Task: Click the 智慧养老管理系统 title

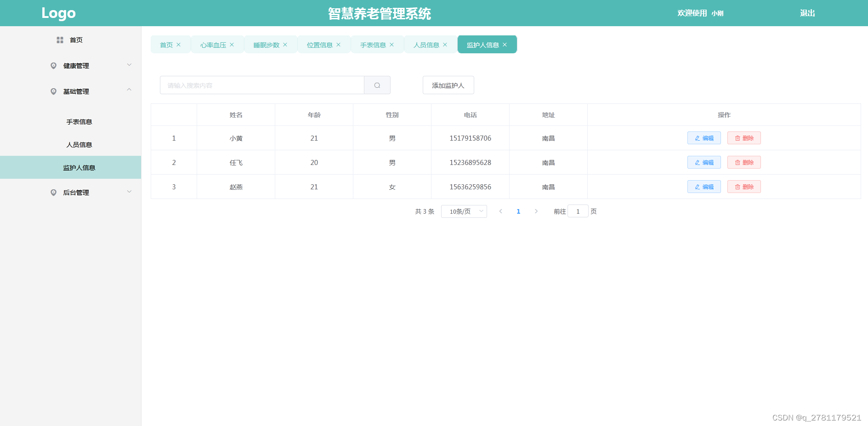Action: pos(379,14)
